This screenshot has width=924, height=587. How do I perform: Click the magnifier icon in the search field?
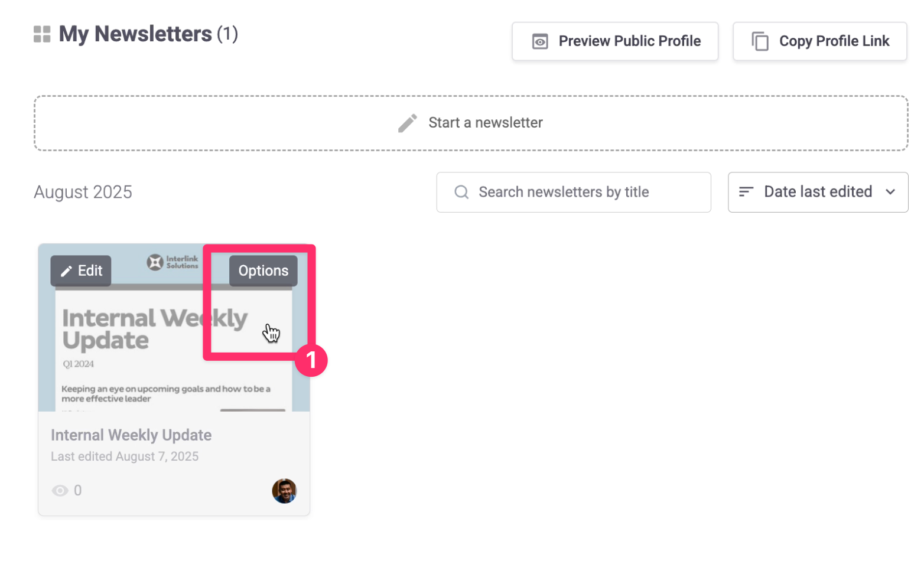pyautogui.click(x=461, y=193)
